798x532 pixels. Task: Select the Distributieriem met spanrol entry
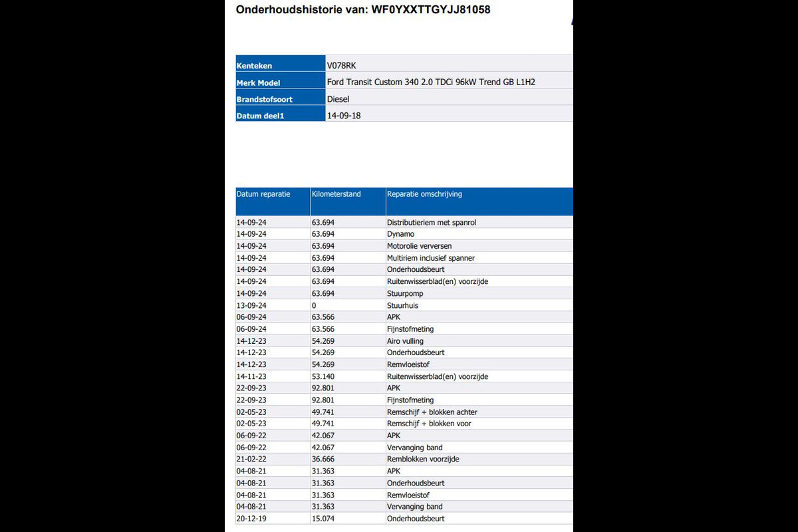coord(431,223)
